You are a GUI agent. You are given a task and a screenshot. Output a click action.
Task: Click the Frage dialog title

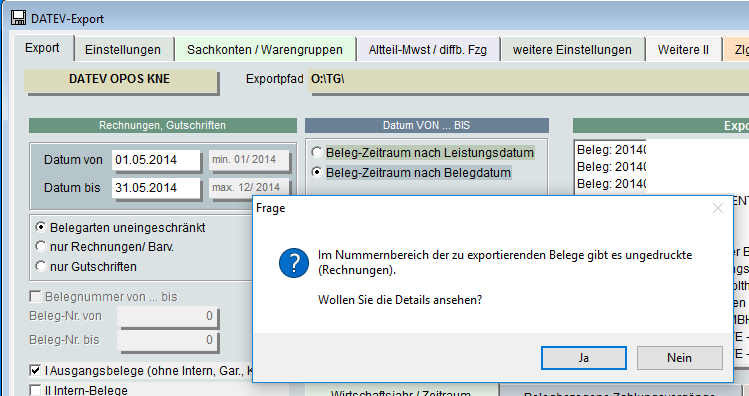coord(270,208)
